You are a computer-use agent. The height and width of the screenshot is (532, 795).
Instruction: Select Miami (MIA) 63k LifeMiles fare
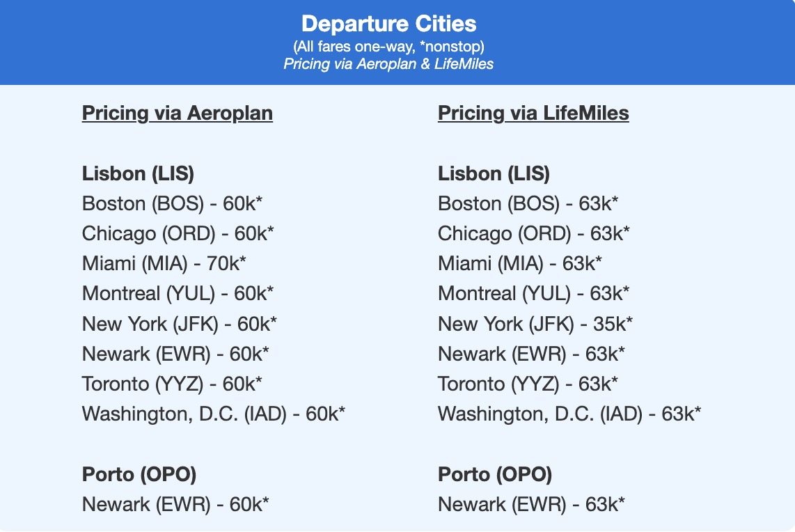pyautogui.click(x=520, y=263)
